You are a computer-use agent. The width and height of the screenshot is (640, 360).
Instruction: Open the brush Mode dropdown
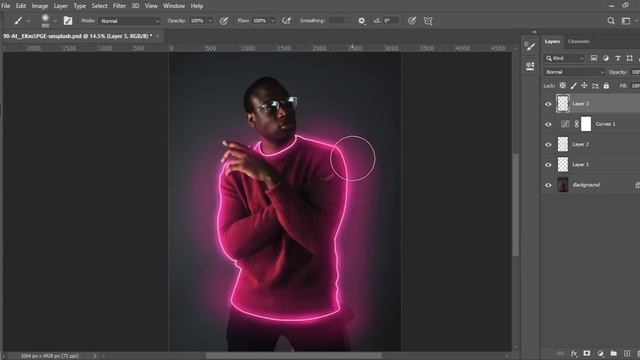click(129, 21)
